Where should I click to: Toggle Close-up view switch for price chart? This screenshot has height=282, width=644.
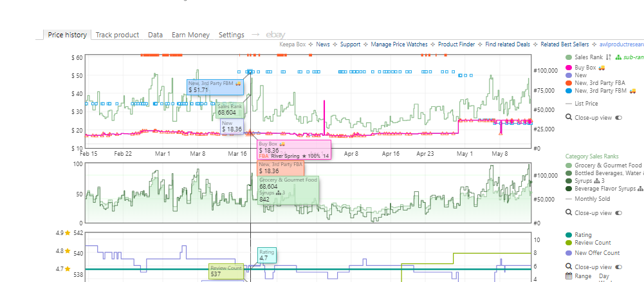pyautogui.click(x=618, y=118)
